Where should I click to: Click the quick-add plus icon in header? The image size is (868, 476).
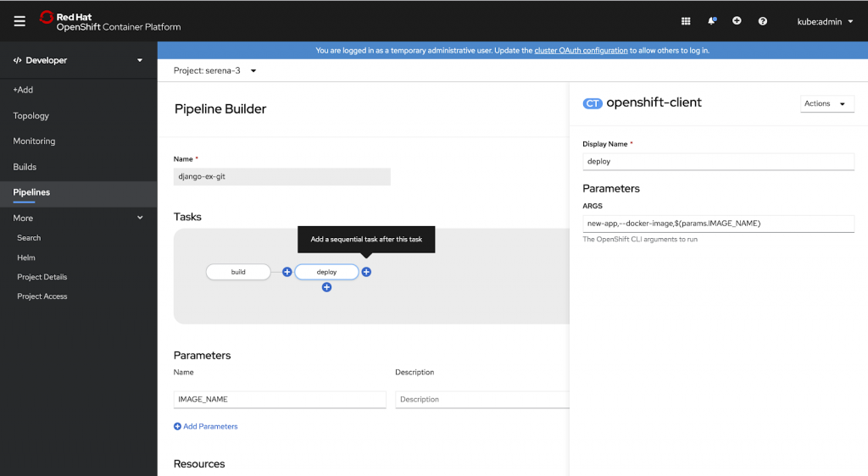point(737,21)
